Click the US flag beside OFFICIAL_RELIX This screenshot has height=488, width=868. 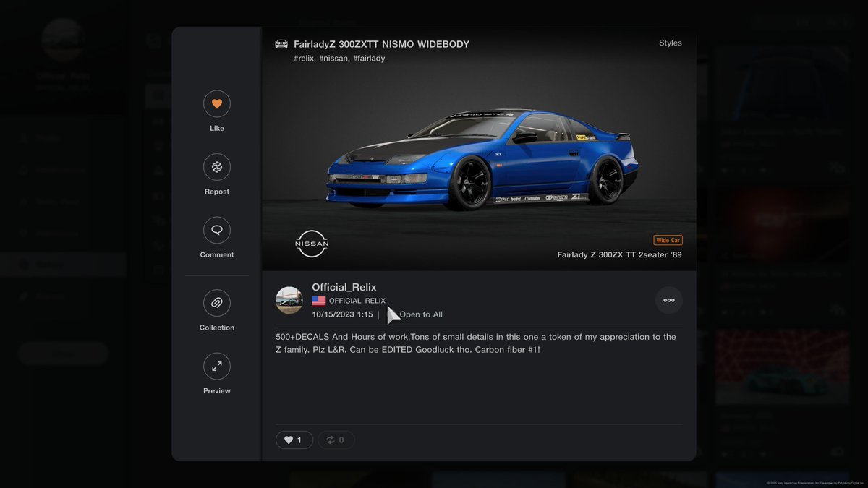(318, 301)
